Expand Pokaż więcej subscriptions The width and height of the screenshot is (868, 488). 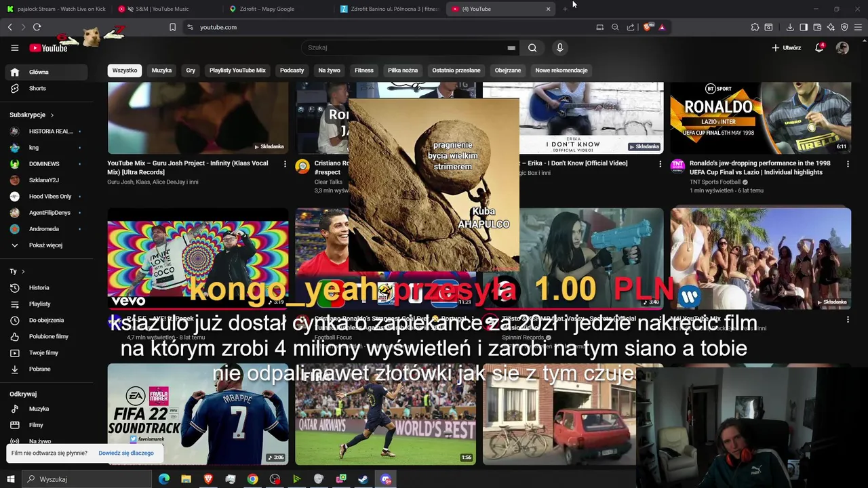(x=46, y=245)
